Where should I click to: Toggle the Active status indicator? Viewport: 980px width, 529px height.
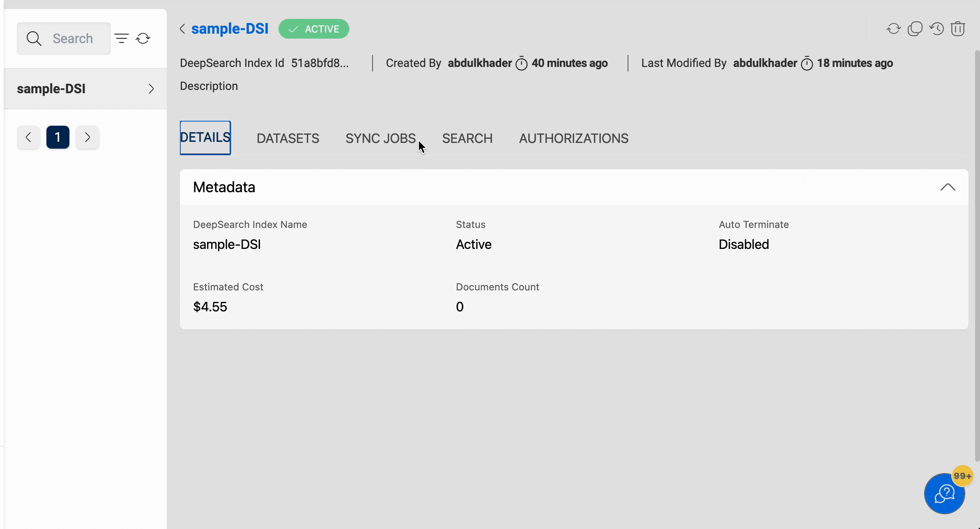[314, 29]
